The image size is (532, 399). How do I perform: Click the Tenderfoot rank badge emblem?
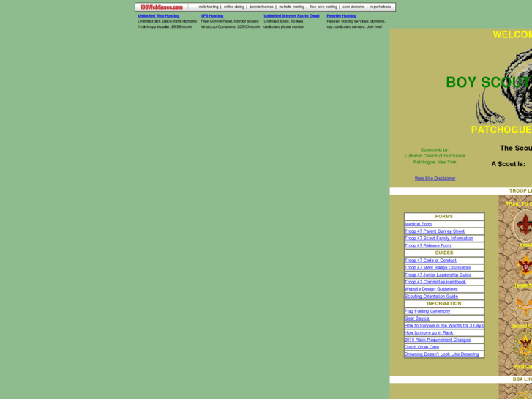(x=524, y=265)
